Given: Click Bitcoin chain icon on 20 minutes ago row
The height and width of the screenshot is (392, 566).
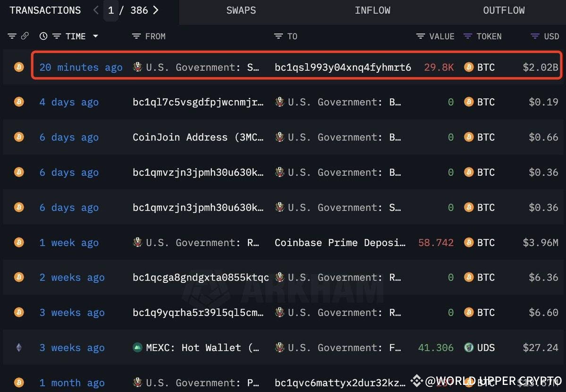Looking at the screenshot, I should [19, 67].
